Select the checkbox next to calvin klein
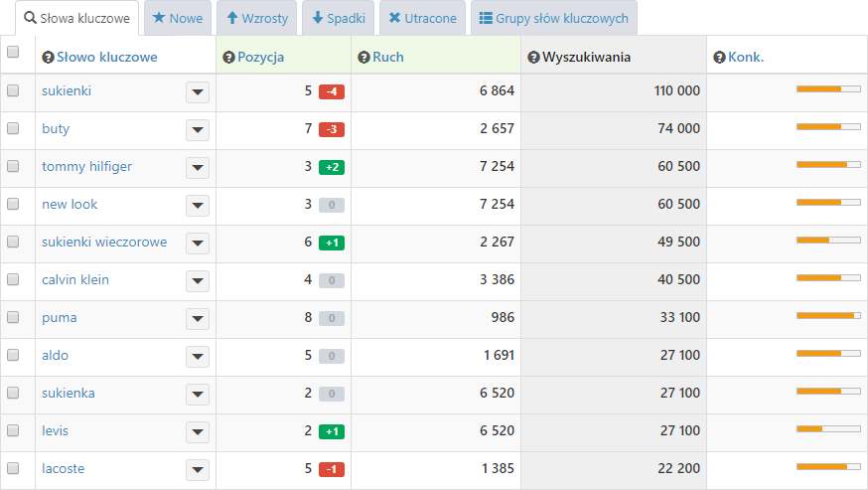The width and height of the screenshot is (868, 490). tap(13, 279)
